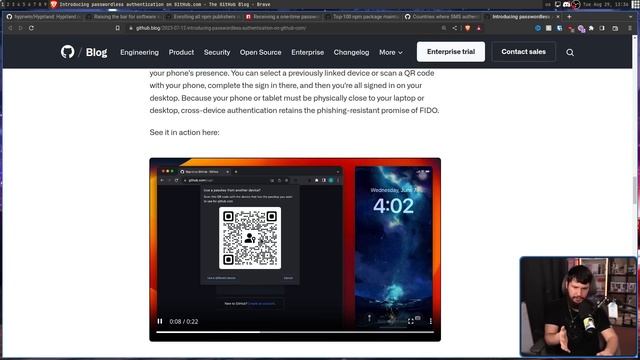This screenshot has height=360, width=640.
Task: Switch to Receiving a one-time password tab
Action: 282,17
